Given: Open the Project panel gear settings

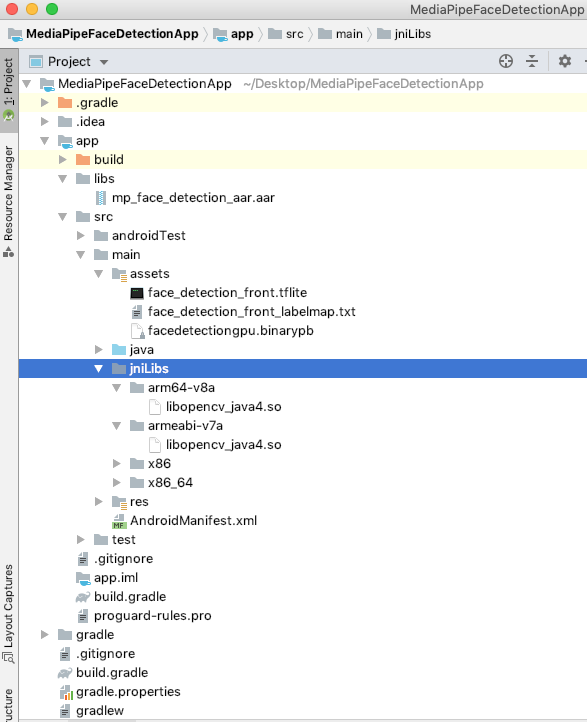Looking at the screenshot, I should point(564,61).
